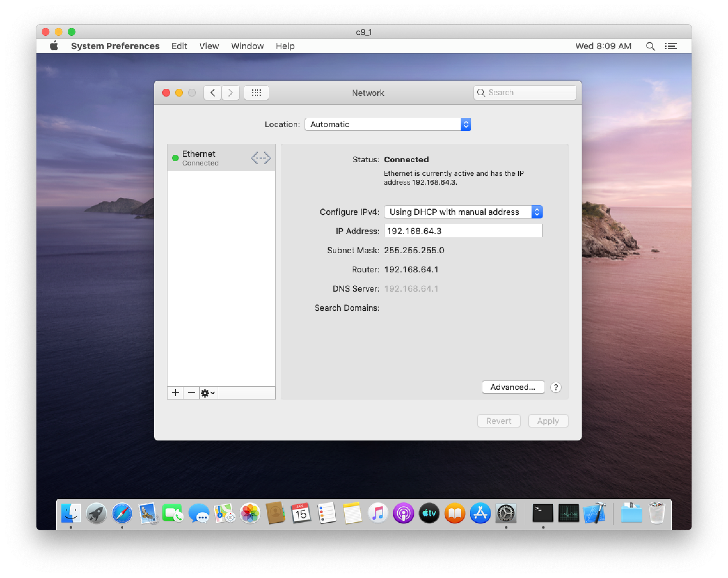
Task: Open Safari from the dock
Action: [122, 513]
